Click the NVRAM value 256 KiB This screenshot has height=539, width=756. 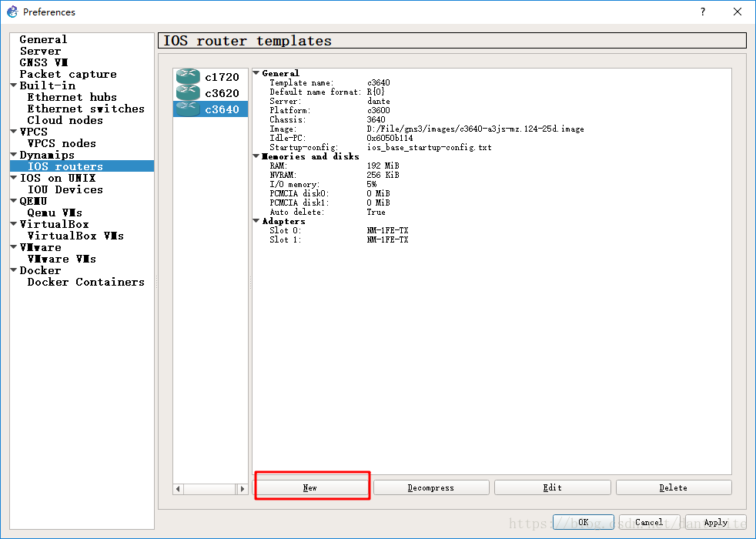click(x=383, y=175)
